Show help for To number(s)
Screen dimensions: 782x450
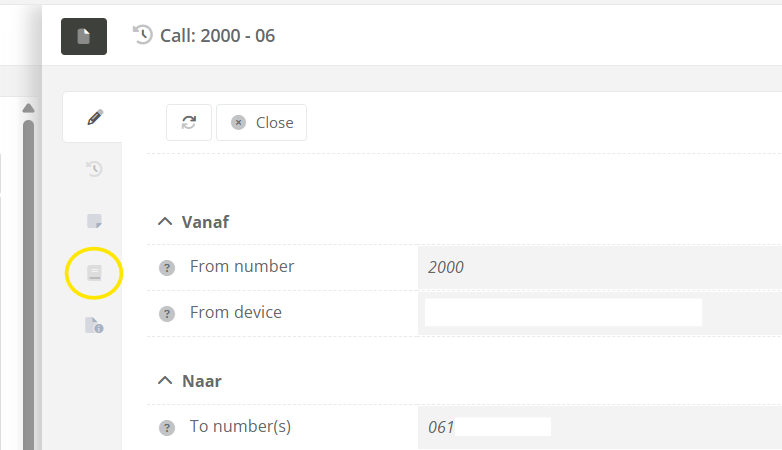click(167, 428)
